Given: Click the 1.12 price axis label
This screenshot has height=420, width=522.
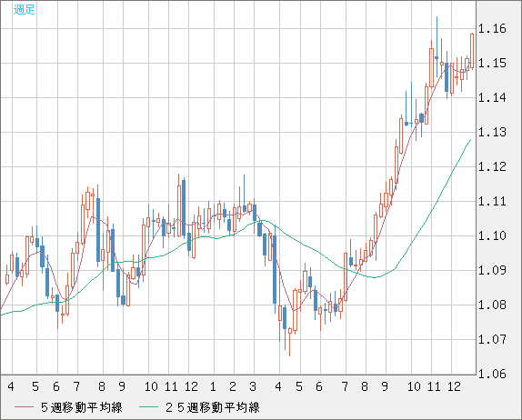Looking at the screenshot, I should tap(492, 166).
